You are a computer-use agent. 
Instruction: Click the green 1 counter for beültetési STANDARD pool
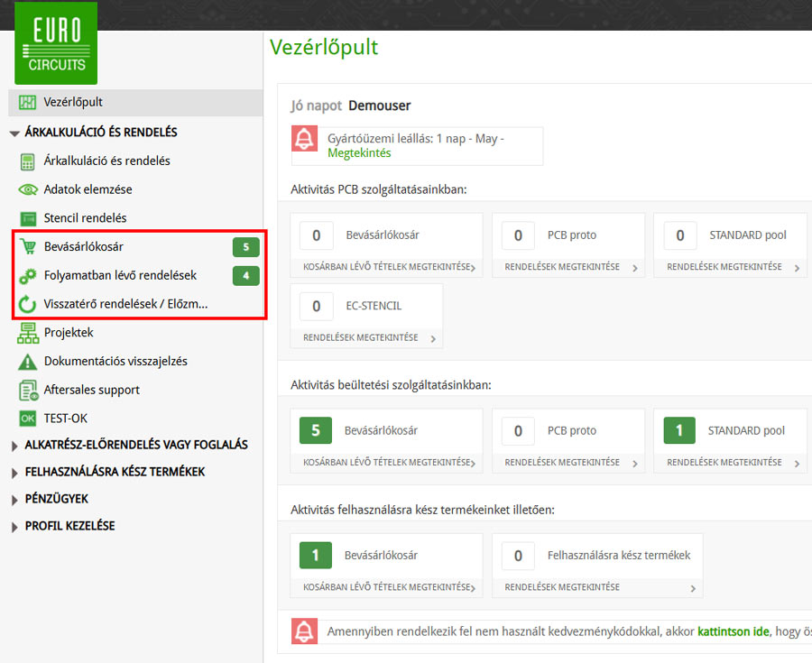click(679, 430)
